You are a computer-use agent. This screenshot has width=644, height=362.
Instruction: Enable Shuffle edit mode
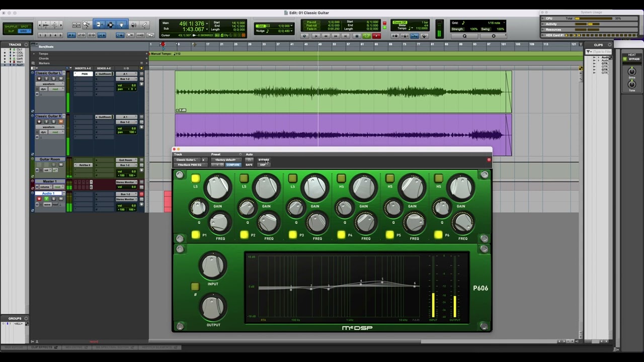click(11, 27)
